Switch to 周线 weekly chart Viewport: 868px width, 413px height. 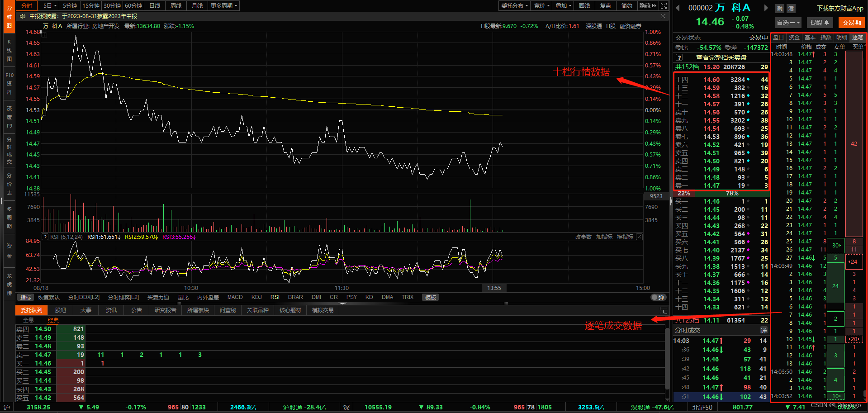pos(176,6)
